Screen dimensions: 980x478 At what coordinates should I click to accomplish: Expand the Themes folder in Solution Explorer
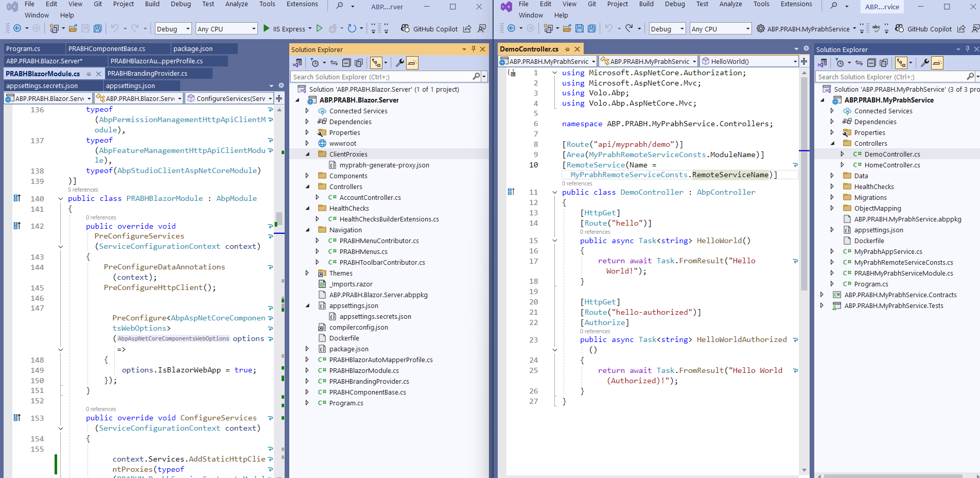[x=307, y=273]
